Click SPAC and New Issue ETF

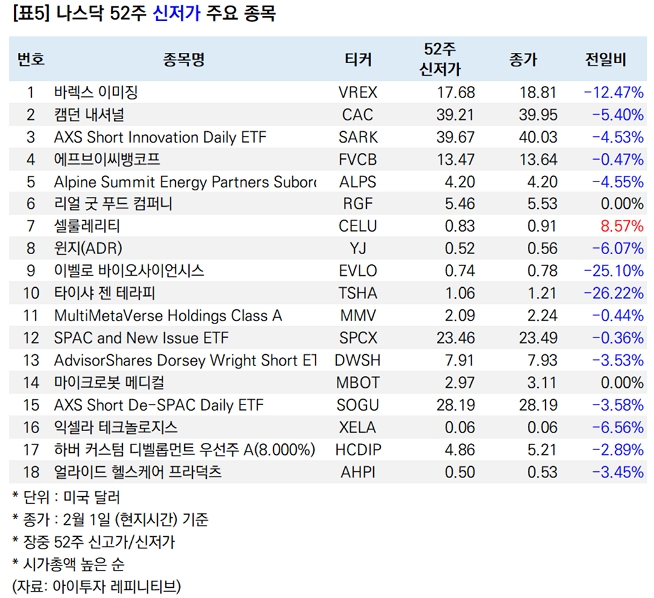pyautogui.click(x=141, y=338)
